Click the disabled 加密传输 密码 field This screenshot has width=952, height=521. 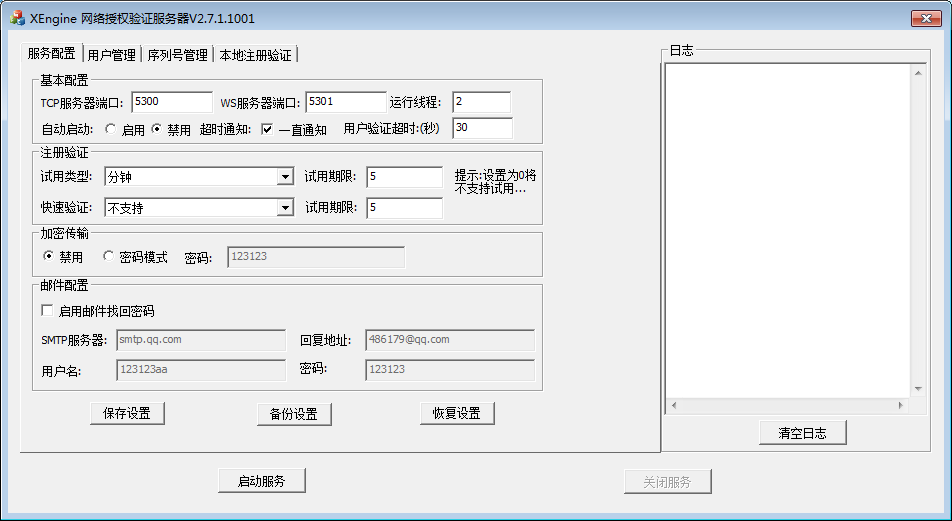point(316,257)
